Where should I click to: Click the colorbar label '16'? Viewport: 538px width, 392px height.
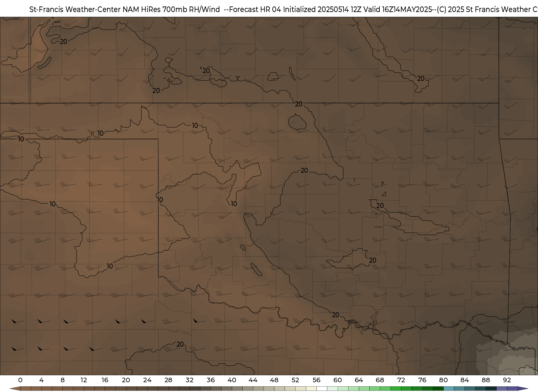pyautogui.click(x=105, y=380)
